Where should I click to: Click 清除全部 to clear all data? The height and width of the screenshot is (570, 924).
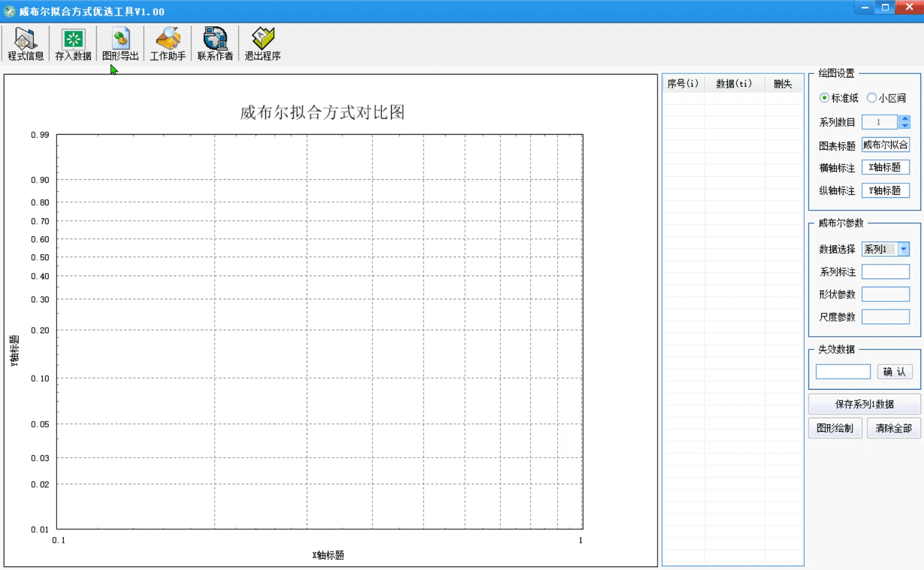click(893, 427)
